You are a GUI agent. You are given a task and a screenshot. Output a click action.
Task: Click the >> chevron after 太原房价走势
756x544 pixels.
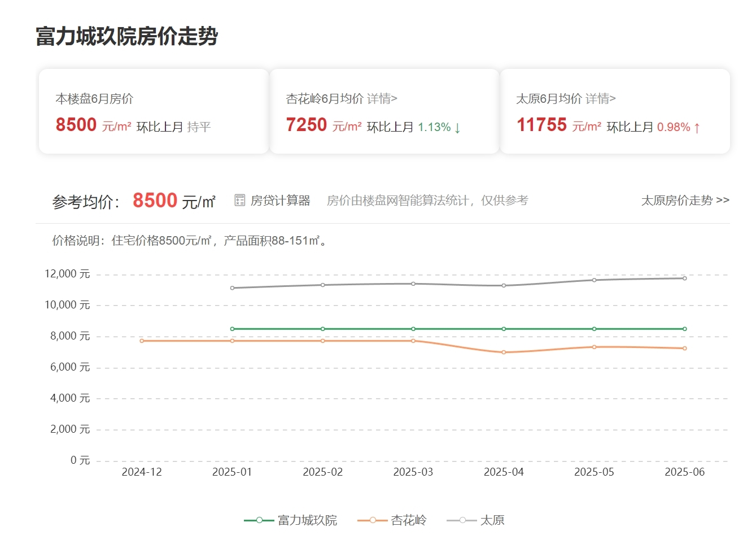(x=722, y=201)
